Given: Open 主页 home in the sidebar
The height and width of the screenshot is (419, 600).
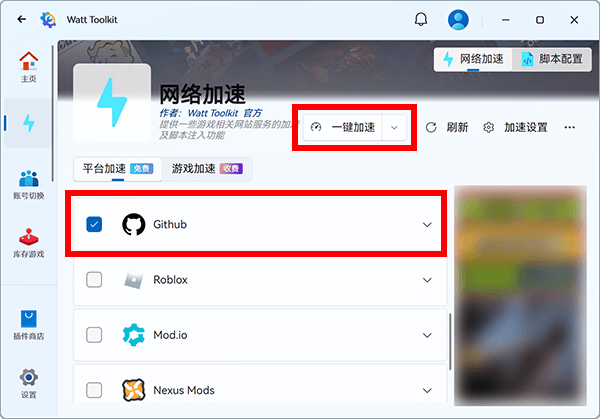Looking at the screenshot, I should (x=29, y=67).
